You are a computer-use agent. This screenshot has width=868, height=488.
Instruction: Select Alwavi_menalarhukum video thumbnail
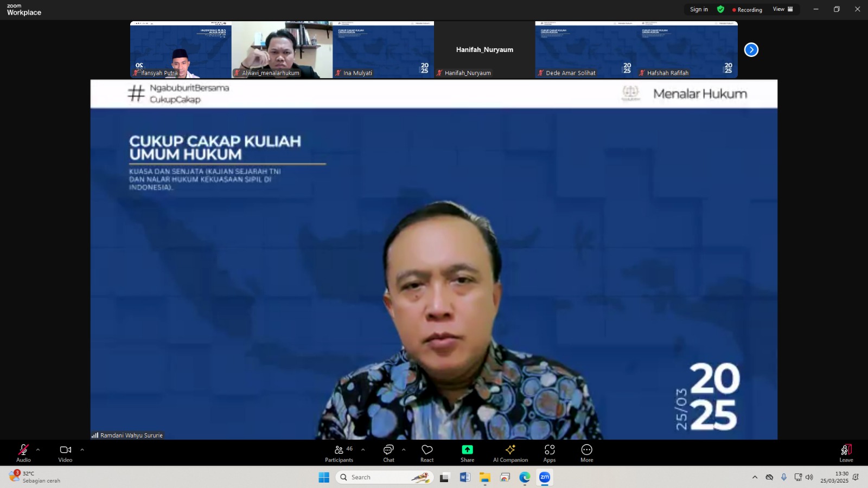coord(282,49)
